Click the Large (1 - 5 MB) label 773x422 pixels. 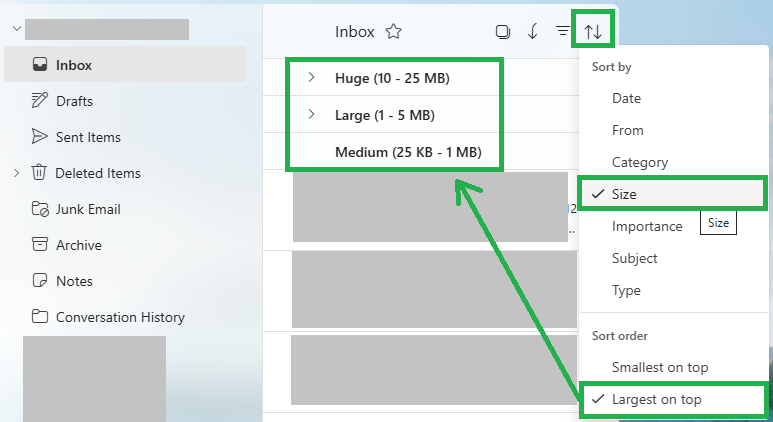[385, 115]
